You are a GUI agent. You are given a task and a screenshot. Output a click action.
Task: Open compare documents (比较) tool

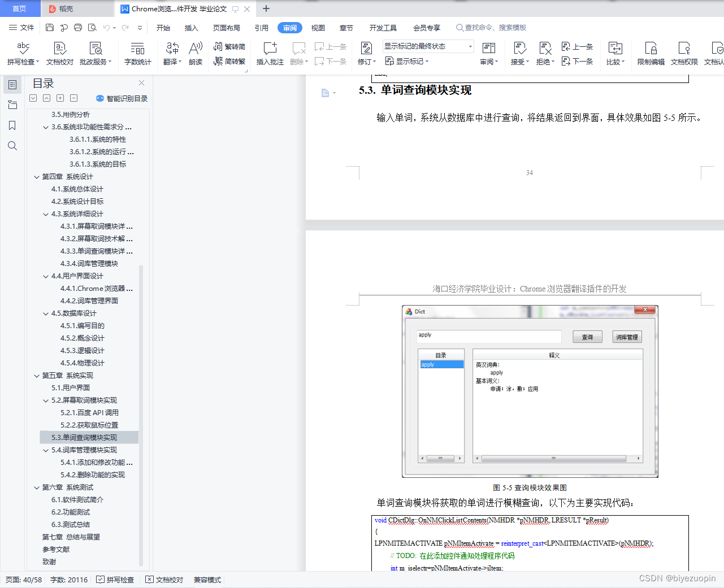coord(615,54)
